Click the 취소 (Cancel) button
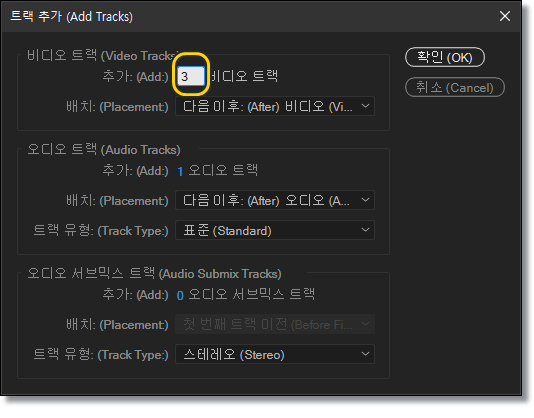The image size is (534, 418). pyautogui.click(x=455, y=88)
